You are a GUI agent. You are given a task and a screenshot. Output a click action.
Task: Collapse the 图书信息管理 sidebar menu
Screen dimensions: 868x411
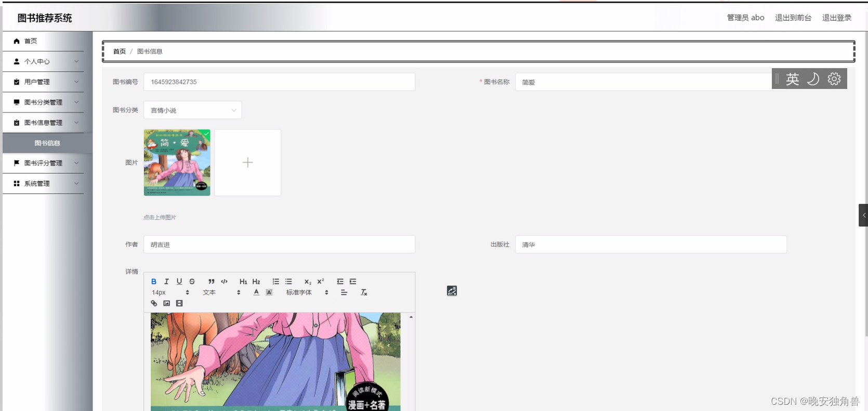pyautogui.click(x=43, y=122)
